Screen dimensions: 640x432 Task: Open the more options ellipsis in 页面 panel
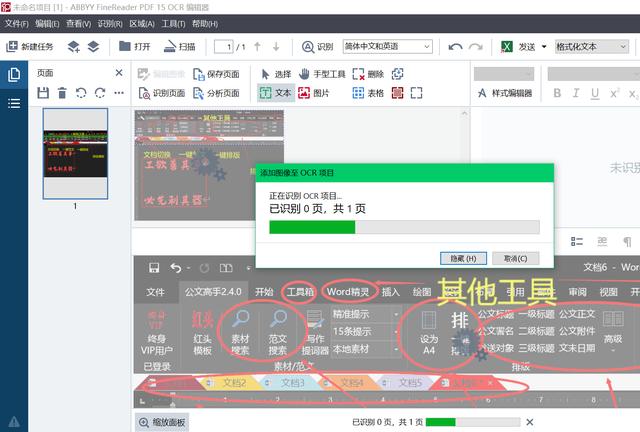point(119,93)
